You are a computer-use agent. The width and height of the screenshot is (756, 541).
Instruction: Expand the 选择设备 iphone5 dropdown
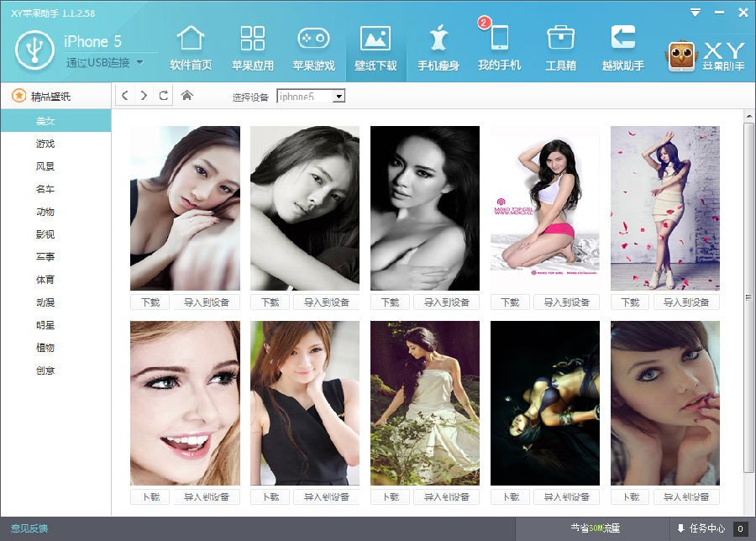click(339, 97)
